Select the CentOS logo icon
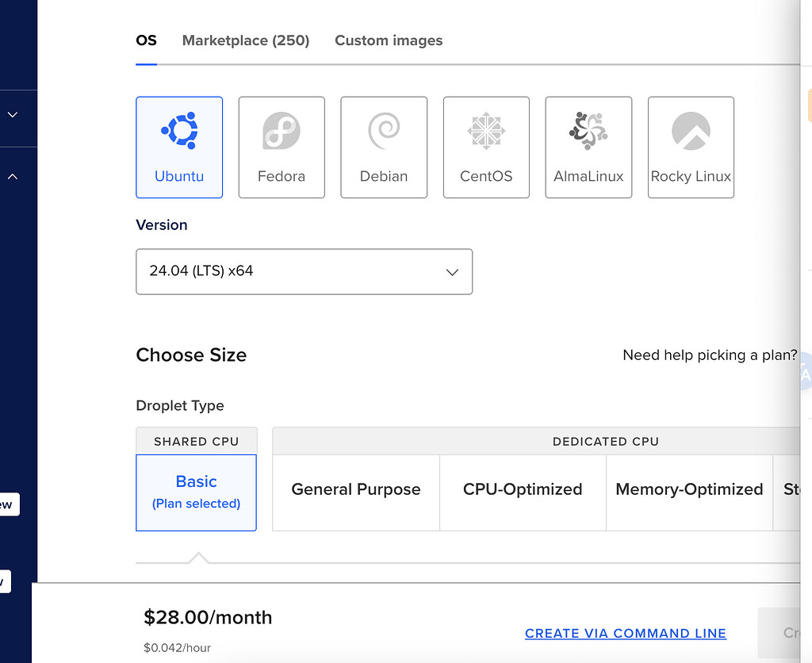 (x=486, y=131)
